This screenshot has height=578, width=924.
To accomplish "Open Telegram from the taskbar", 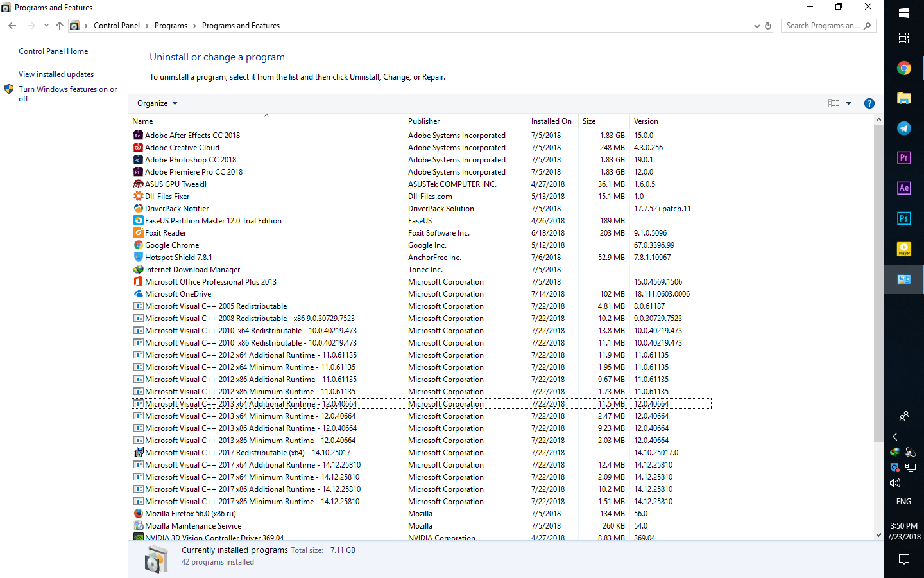I will pos(904,128).
